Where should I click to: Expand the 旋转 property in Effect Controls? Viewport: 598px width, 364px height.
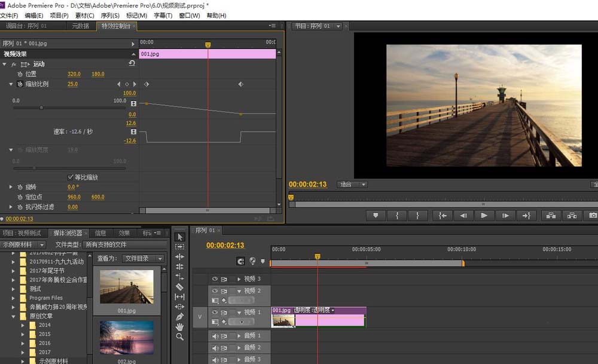coord(11,187)
